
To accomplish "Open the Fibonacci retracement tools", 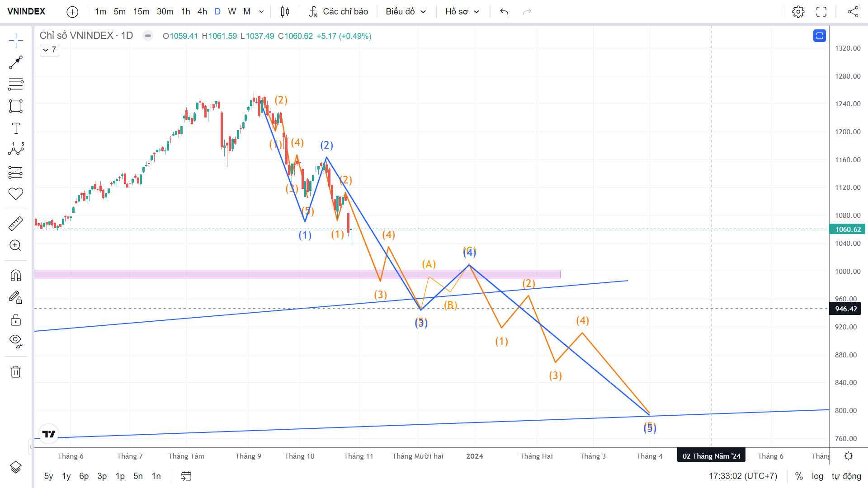I will (16, 84).
